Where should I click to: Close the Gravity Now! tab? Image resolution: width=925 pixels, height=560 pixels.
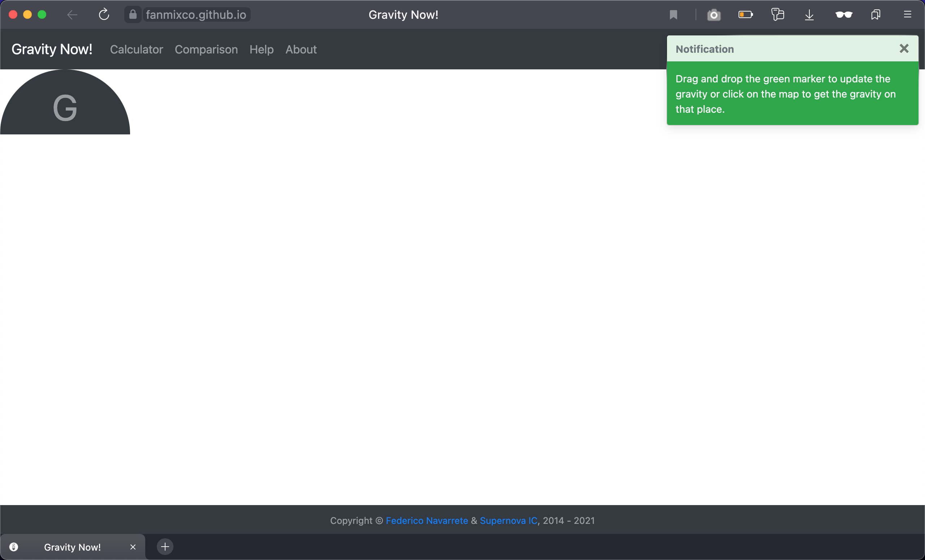(133, 547)
